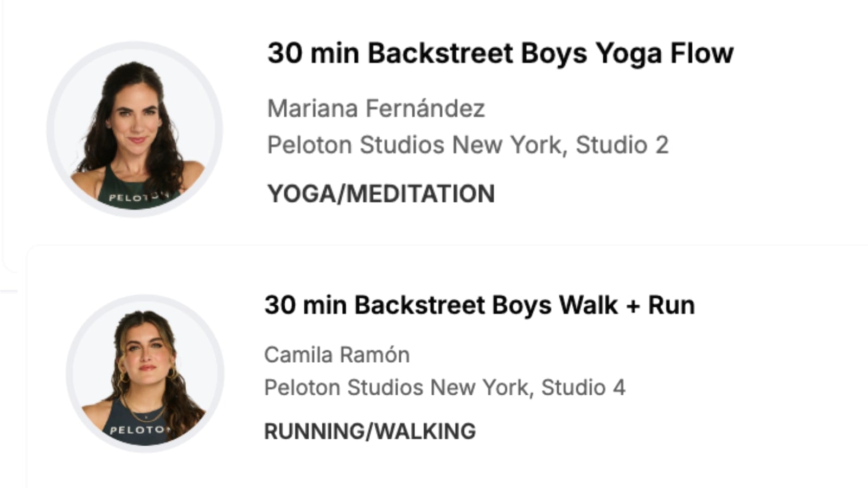
Task: Click Peloton Studios New York, Studio 2 location
Action: [x=467, y=145]
